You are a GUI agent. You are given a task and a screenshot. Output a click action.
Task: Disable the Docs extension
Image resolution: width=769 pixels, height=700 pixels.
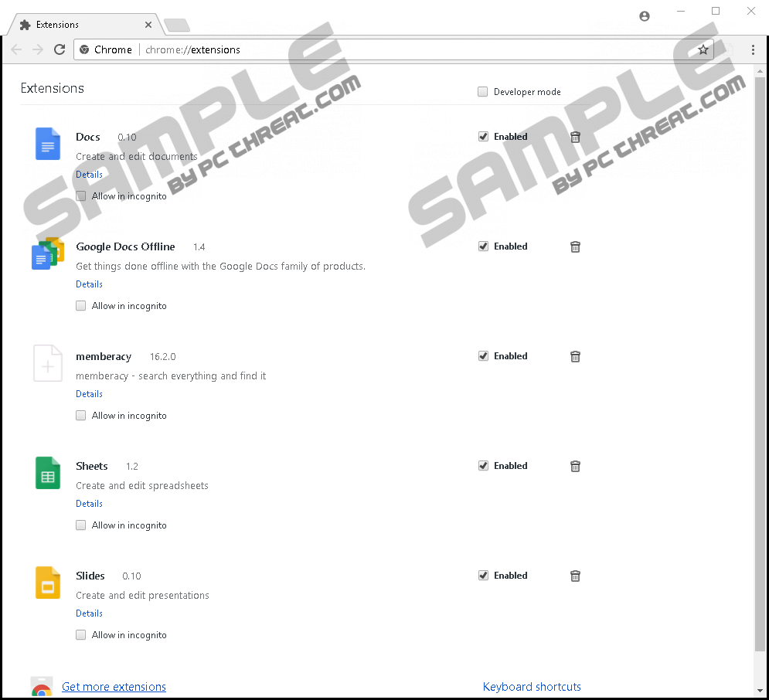483,136
